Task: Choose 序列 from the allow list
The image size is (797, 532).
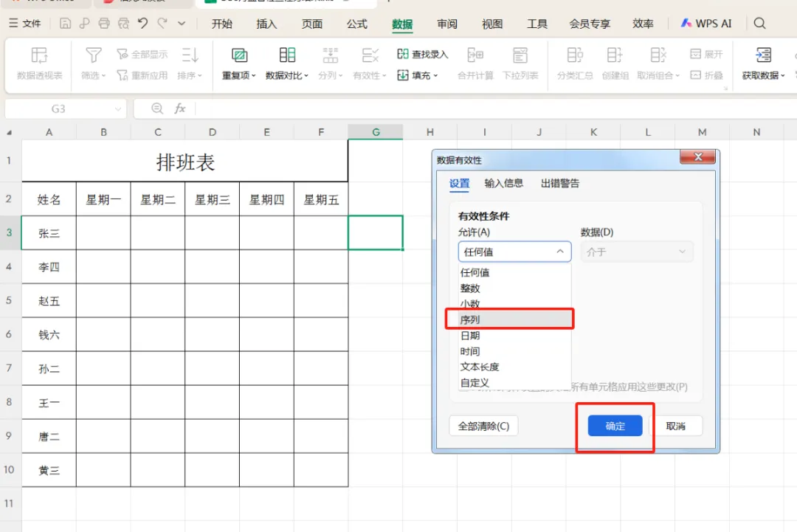Action: tap(514, 319)
